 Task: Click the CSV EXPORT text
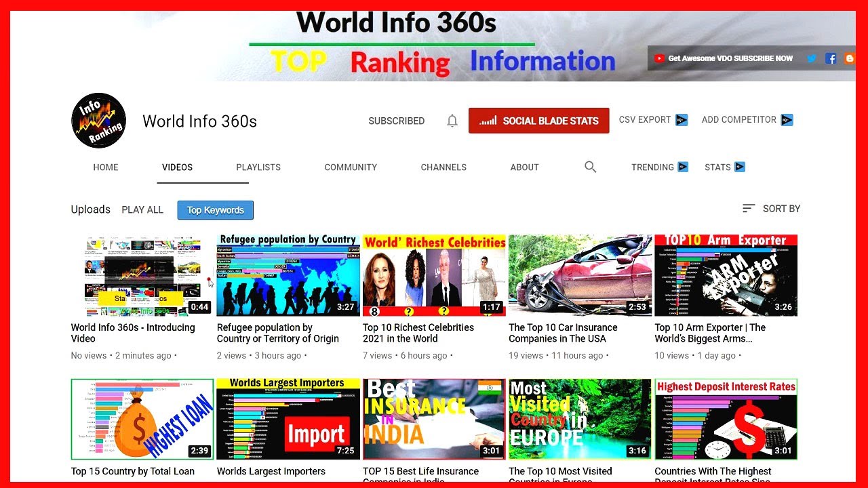(645, 120)
